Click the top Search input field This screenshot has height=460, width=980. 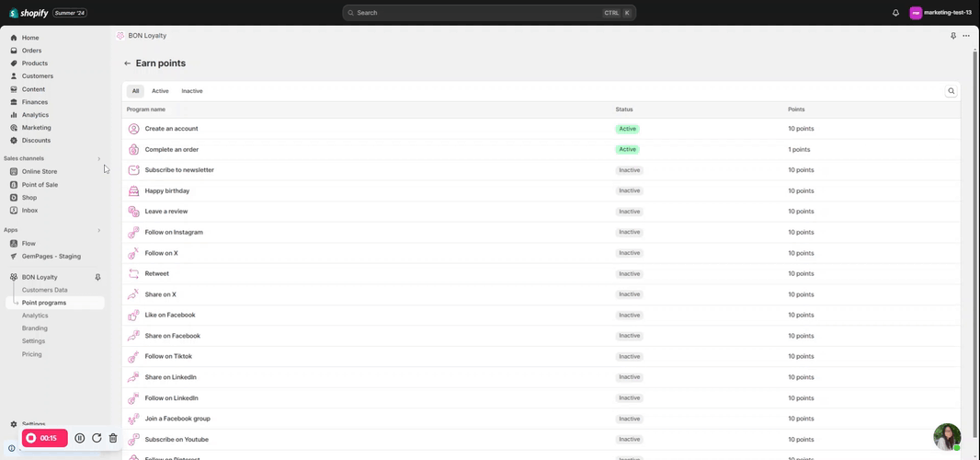(x=478, y=13)
